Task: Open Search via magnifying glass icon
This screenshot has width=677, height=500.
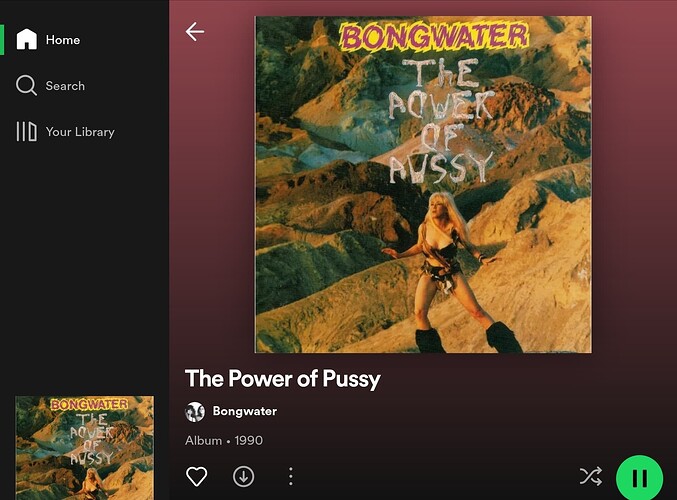Action: point(26,85)
